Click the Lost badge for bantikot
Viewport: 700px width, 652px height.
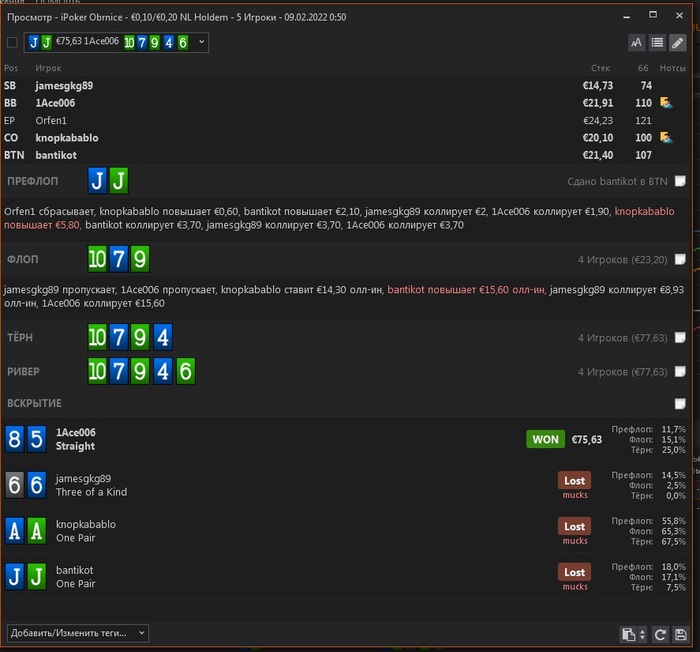pyautogui.click(x=575, y=572)
